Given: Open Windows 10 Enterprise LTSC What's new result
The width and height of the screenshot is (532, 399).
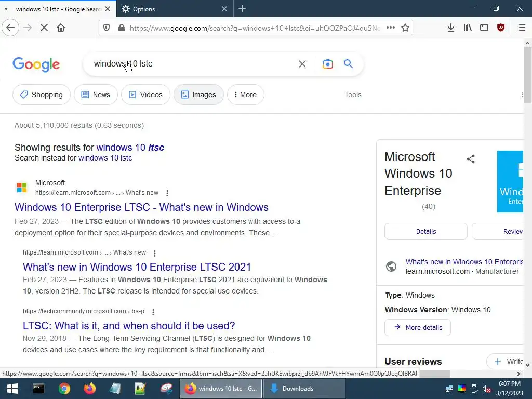Looking at the screenshot, I should point(141,207).
